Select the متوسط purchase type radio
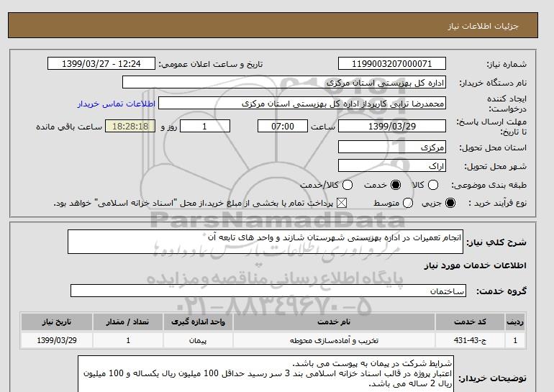 point(408,203)
